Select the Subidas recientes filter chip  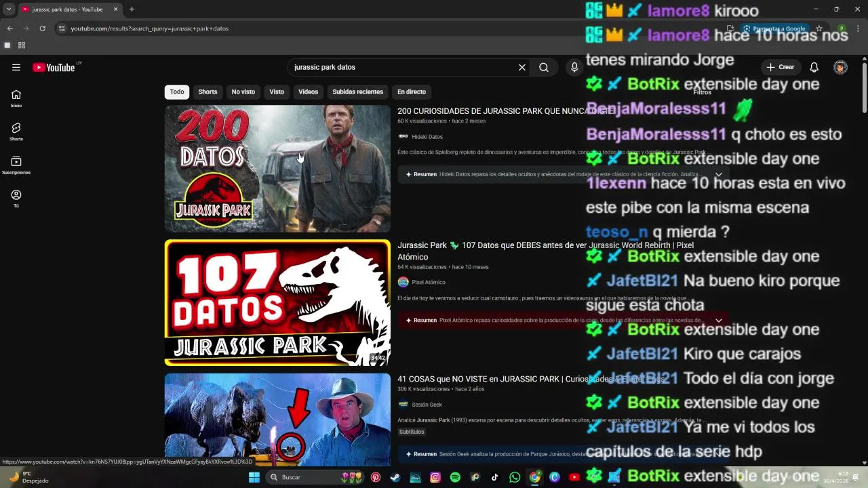click(x=357, y=91)
